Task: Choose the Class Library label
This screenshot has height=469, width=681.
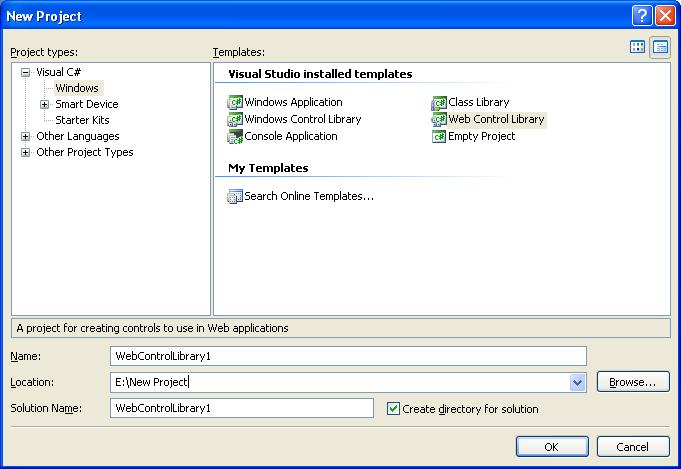Action: (x=479, y=102)
